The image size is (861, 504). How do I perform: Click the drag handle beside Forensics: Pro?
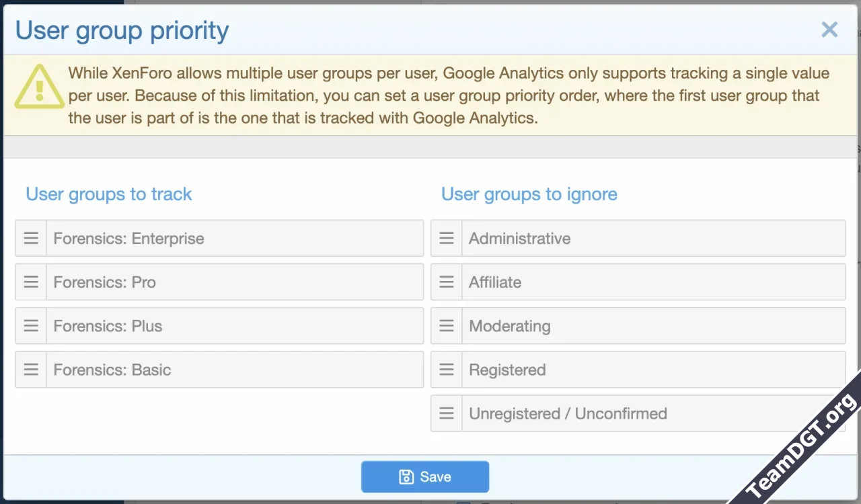[31, 282]
